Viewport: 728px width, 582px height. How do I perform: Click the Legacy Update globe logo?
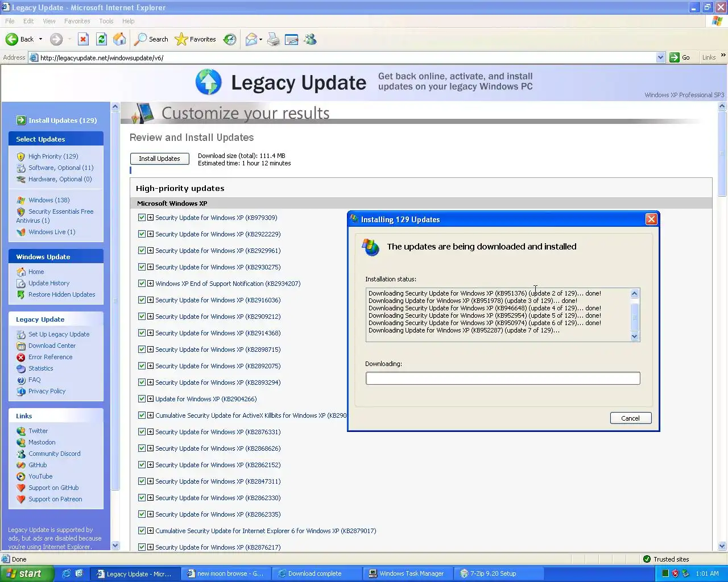click(x=208, y=82)
